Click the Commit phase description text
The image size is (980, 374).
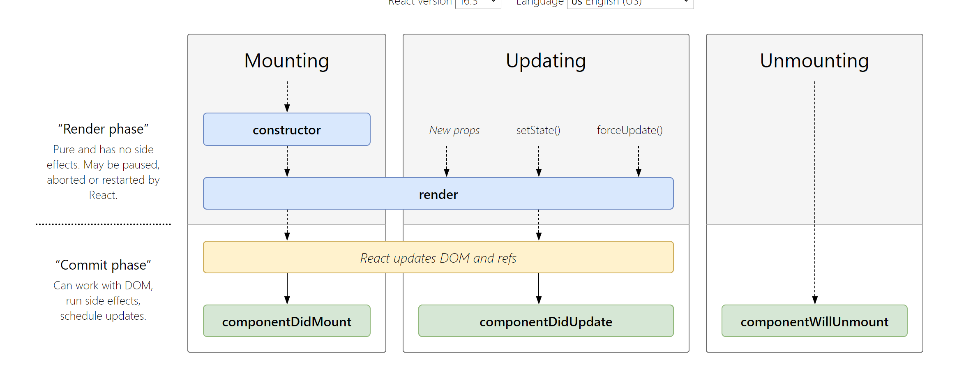[x=103, y=300]
